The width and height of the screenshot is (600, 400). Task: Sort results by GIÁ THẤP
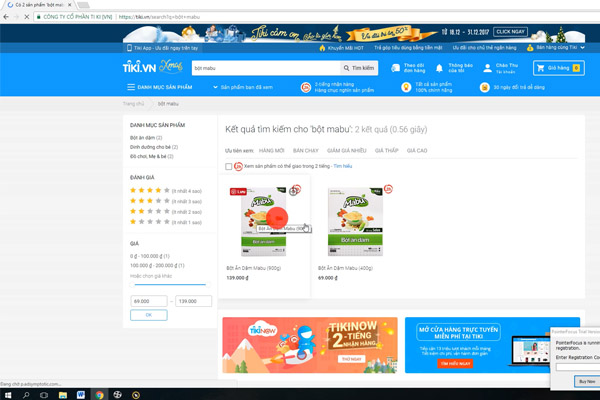pos(386,150)
